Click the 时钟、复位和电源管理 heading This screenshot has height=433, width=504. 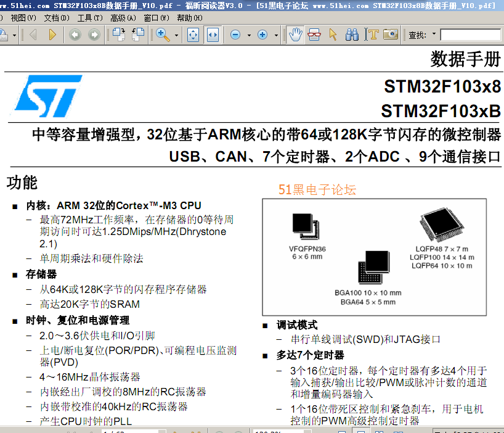click(x=78, y=320)
